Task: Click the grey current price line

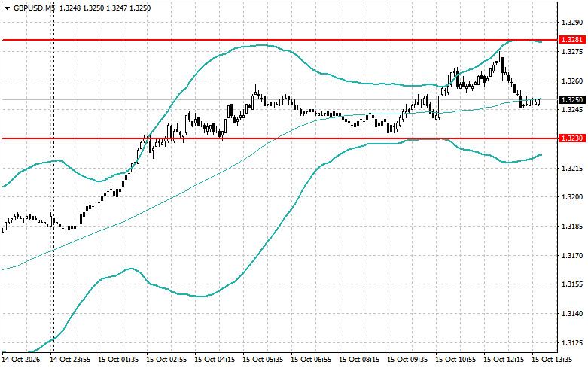Action: pos(279,99)
